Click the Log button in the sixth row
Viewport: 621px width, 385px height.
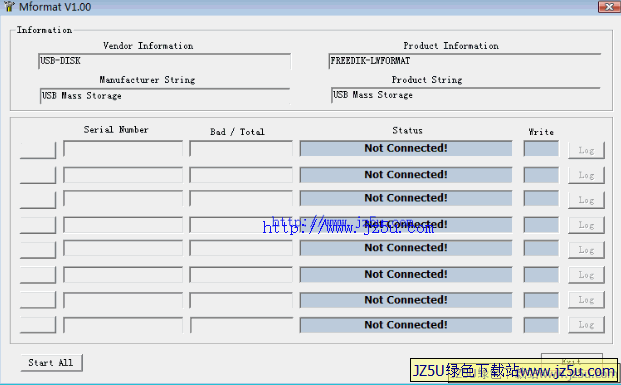[586, 275]
